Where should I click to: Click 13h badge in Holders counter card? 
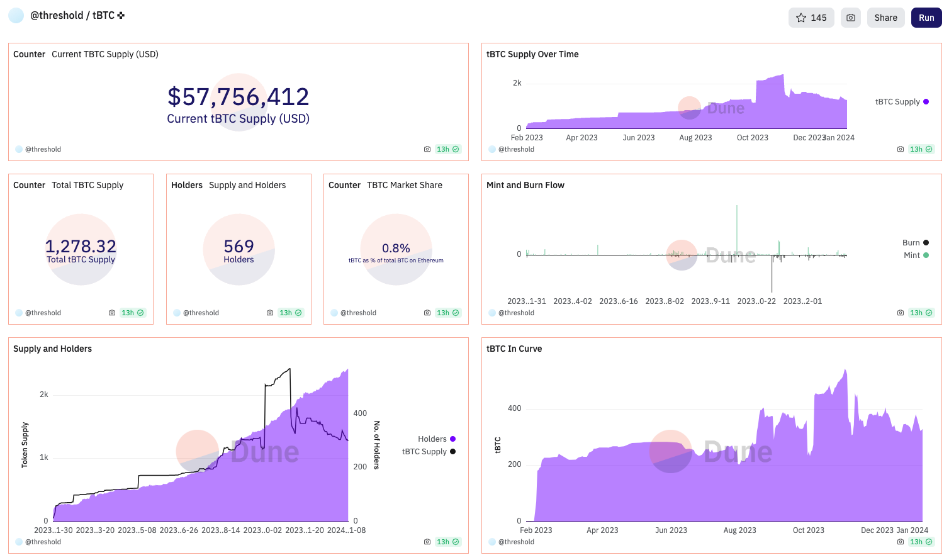(291, 313)
